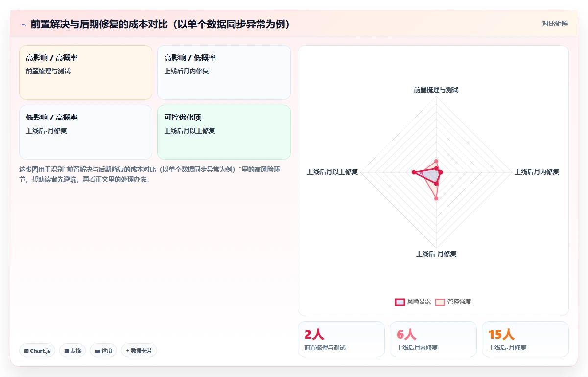
Task: Click the 上线后-月修复 radar axis label
Action: point(436,254)
